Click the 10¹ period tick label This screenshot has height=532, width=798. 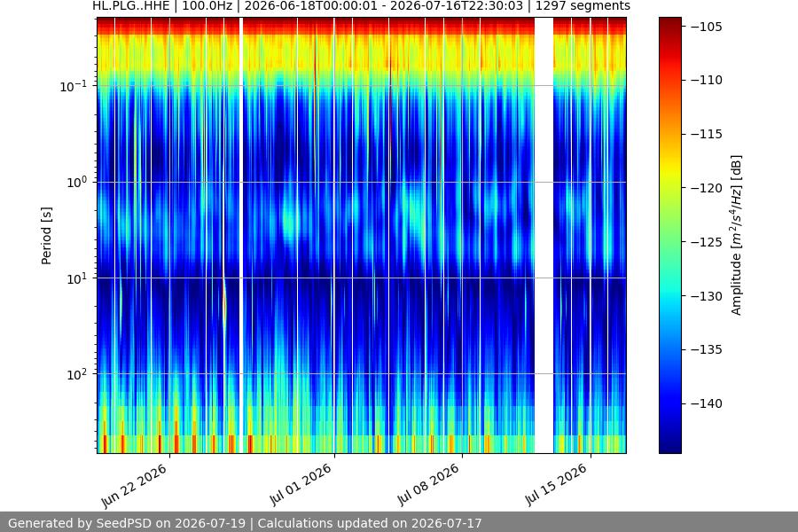point(76,278)
